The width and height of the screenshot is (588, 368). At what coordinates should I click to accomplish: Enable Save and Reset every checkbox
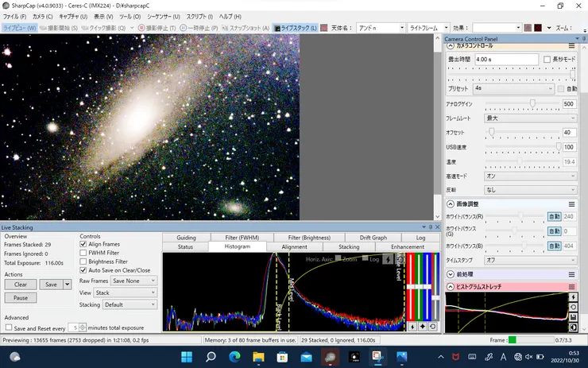pyautogui.click(x=9, y=327)
